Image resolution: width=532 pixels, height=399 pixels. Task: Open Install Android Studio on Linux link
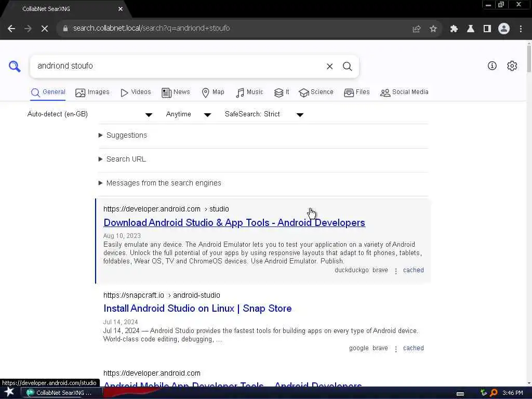[197, 309]
